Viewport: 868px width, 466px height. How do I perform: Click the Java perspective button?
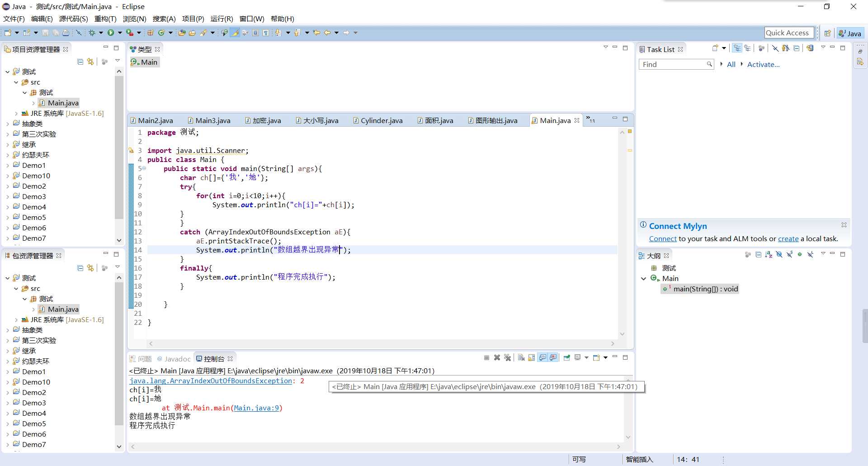(x=850, y=33)
